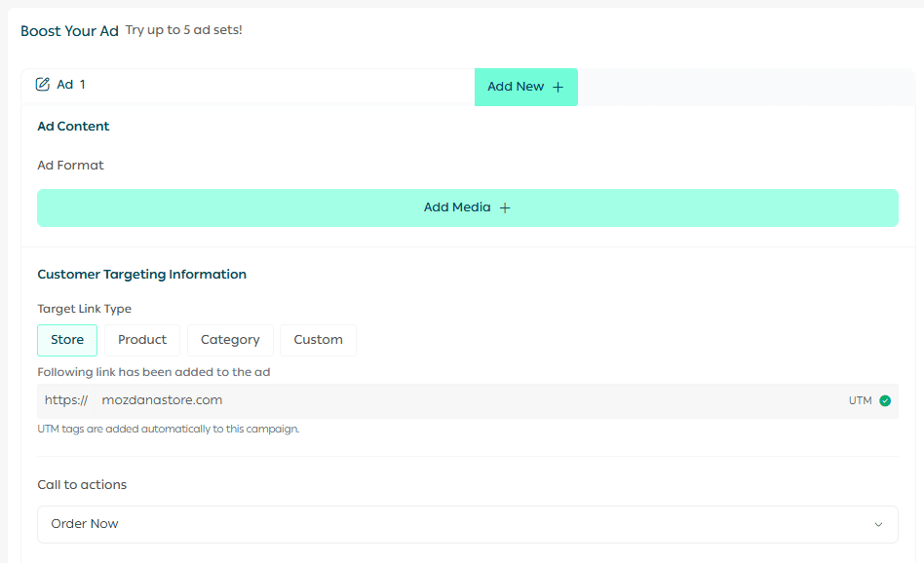924x563 pixels.
Task: Click the UTM label in link field
Action: pos(860,400)
